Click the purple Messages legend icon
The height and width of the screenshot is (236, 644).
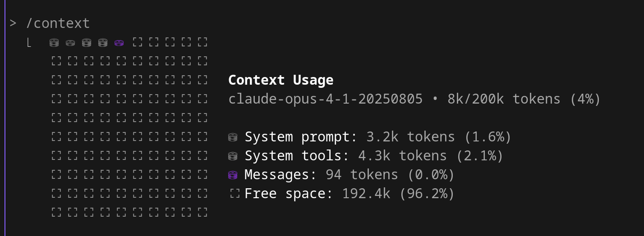coord(233,175)
